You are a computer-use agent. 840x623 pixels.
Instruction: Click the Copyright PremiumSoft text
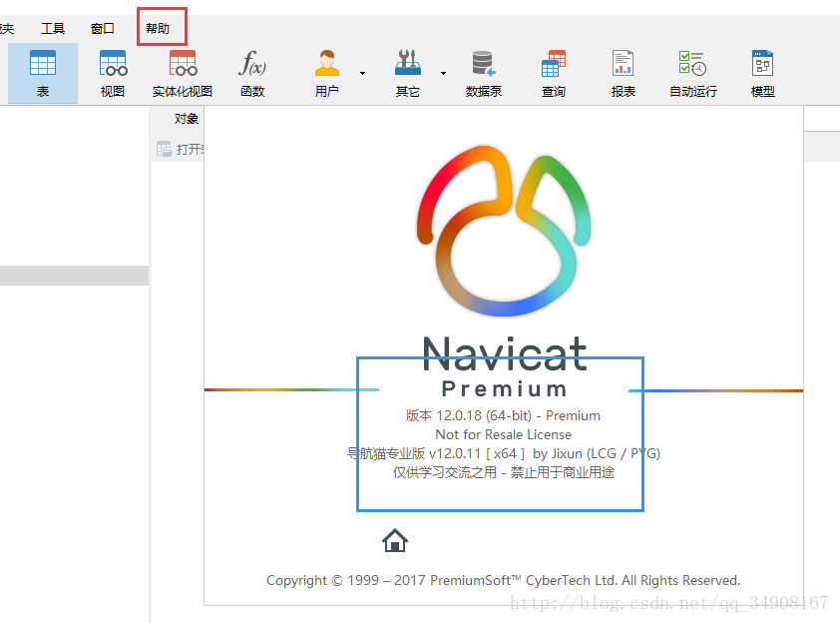pyautogui.click(x=503, y=580)
